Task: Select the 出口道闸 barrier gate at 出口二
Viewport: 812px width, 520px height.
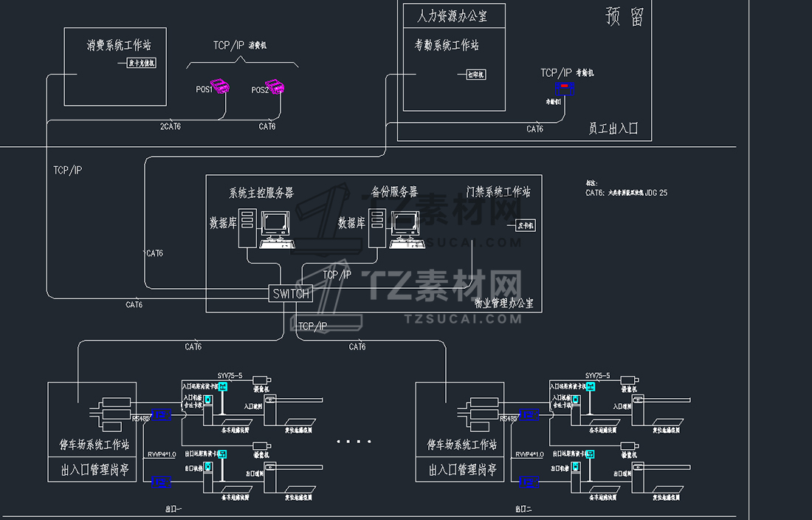Action: 661,477
